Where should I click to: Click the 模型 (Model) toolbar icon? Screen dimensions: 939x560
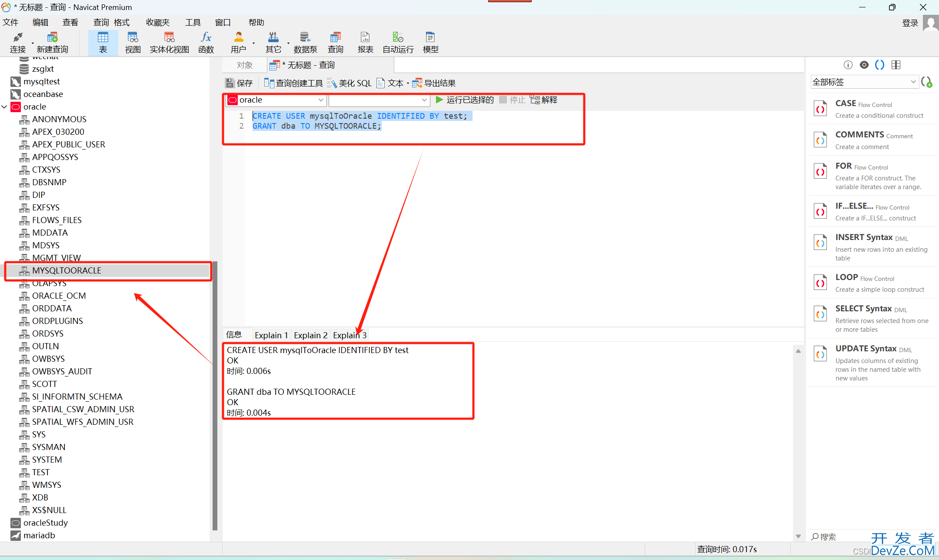[430, 43]
